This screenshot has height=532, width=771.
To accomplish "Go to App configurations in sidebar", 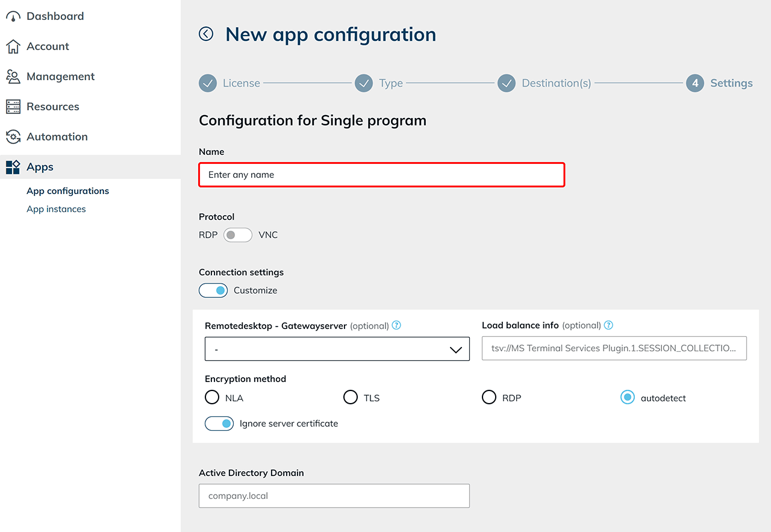I will point(67,191).
